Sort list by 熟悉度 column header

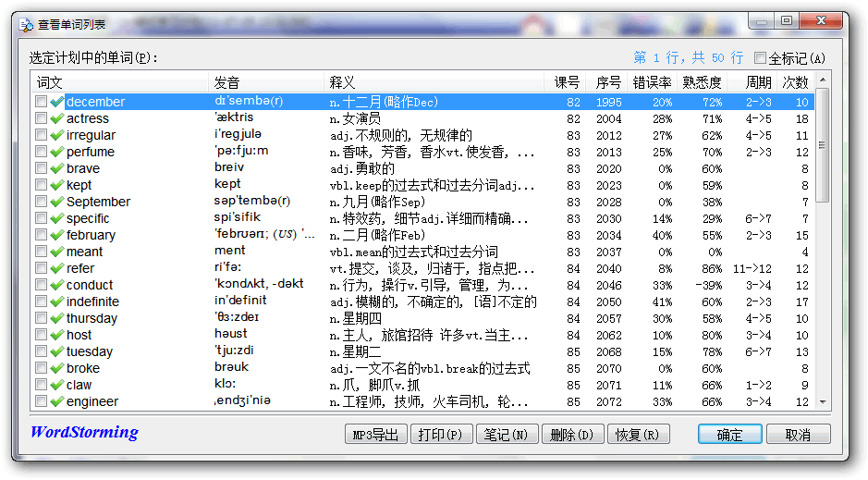click(x=701, y=82)
